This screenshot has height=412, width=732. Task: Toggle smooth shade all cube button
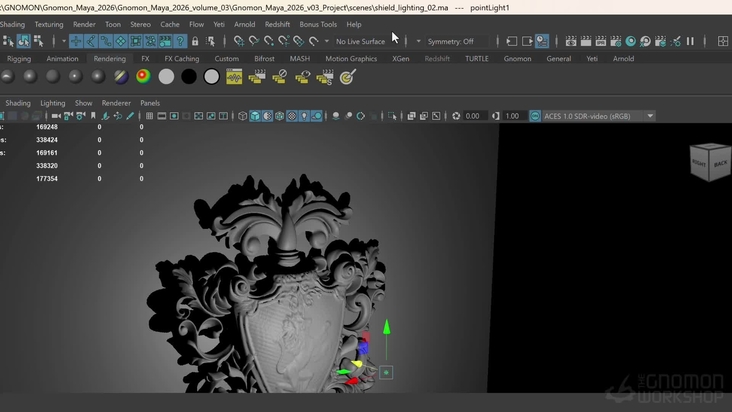257,116
